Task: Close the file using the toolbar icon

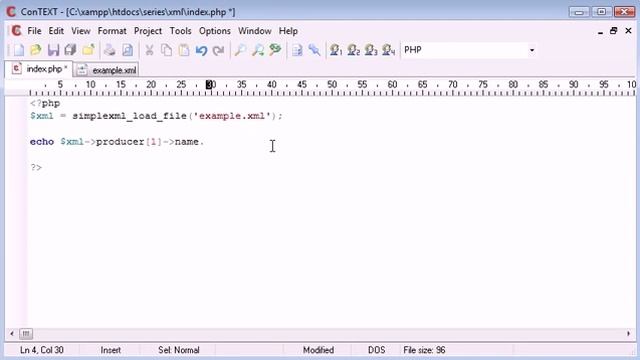Action: coord(88,50)
